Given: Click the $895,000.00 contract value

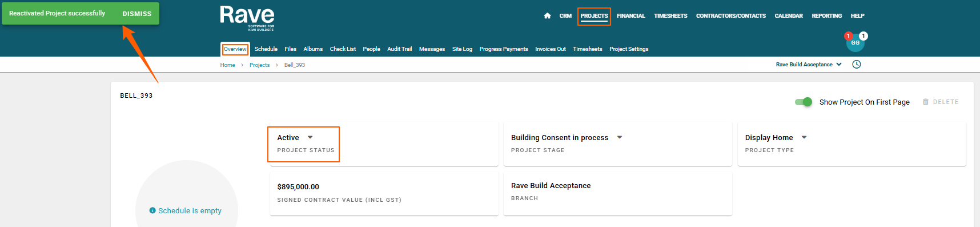Looking at the screenshot, I should [x=298, y=187].
